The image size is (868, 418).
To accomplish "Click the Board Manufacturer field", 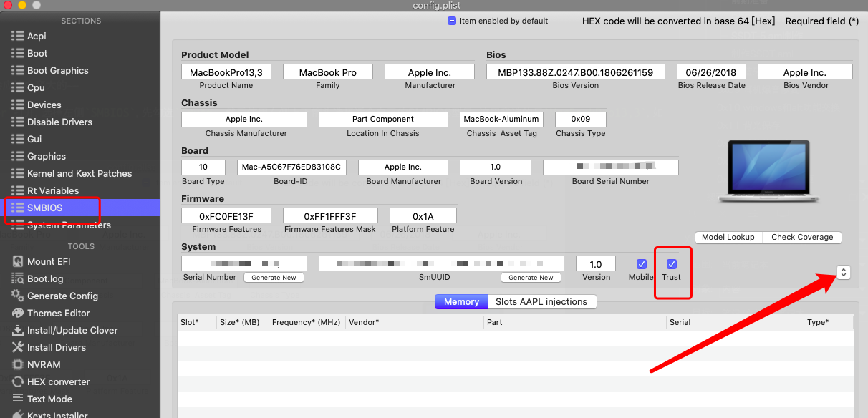I will tap(403, 167).
